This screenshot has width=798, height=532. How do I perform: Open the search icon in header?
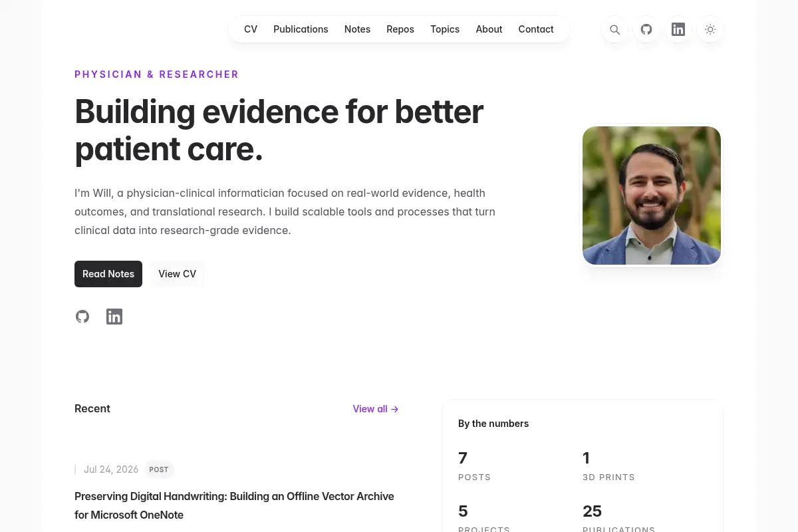(x=614, y=29)
